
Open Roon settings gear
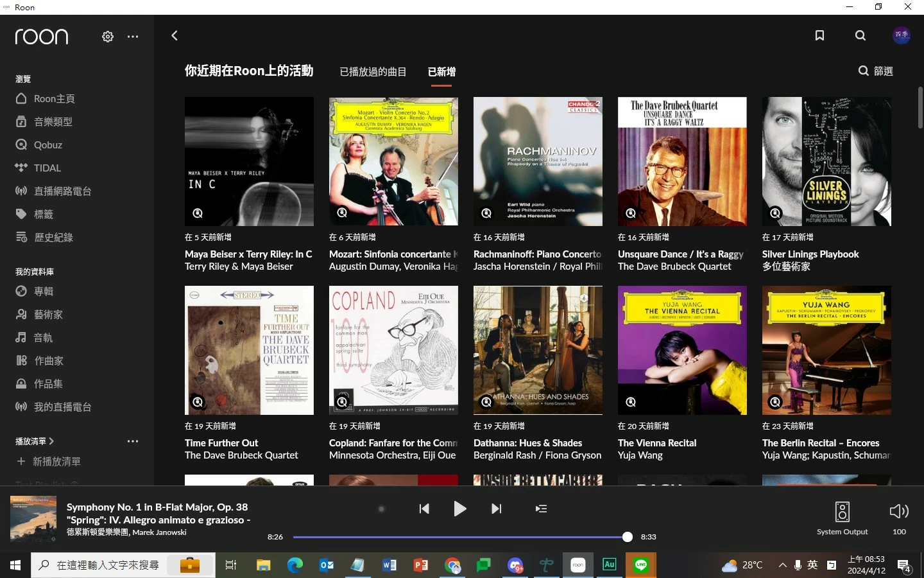[x=108, y=37]
